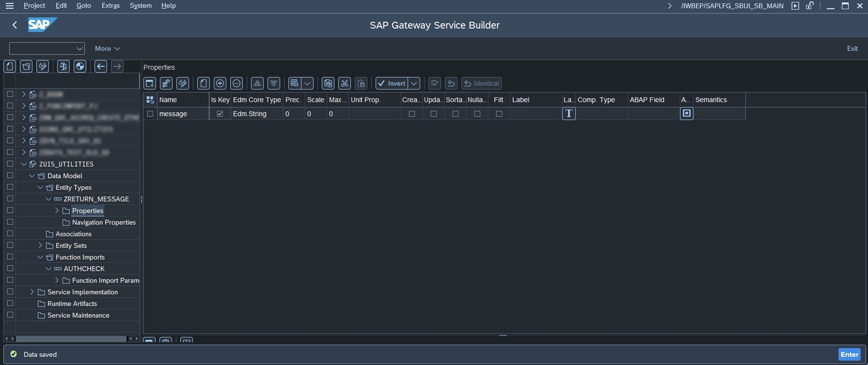The image size is (868, 365).
Task: Click the Exit button
Action: pyautogui.click(x=852, y=48)
